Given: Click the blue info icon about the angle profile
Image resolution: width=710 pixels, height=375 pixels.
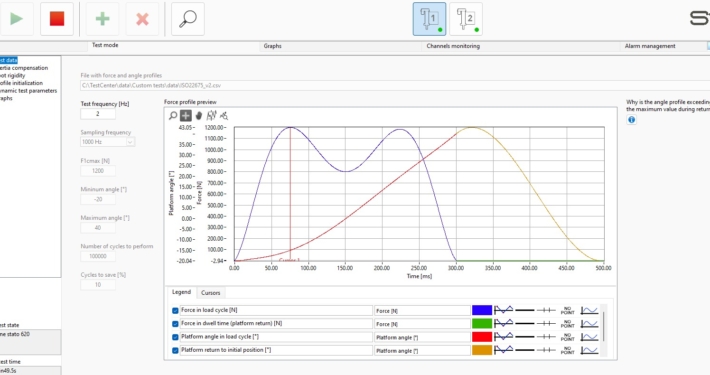Looking at the screenshot, I should 631,120.
